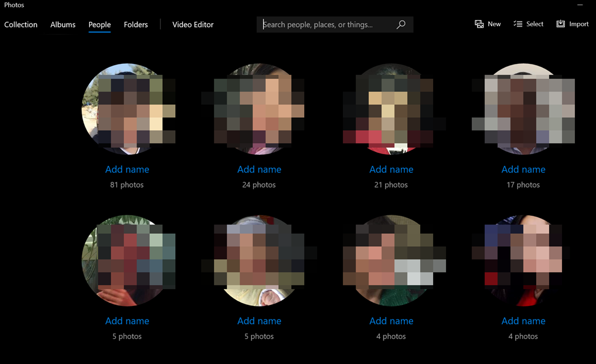
Task: Open face thumbnail with 17 photos
Action: (523, 109)
